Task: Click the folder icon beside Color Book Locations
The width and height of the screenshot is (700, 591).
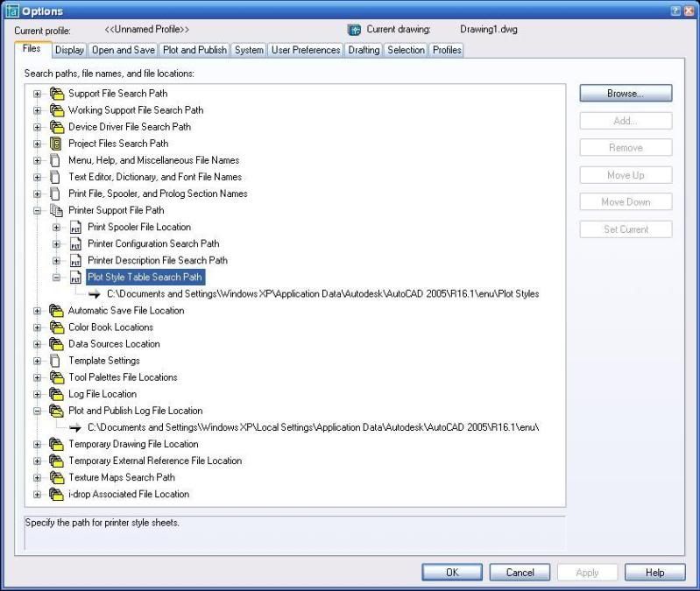Action: [57, 327]
